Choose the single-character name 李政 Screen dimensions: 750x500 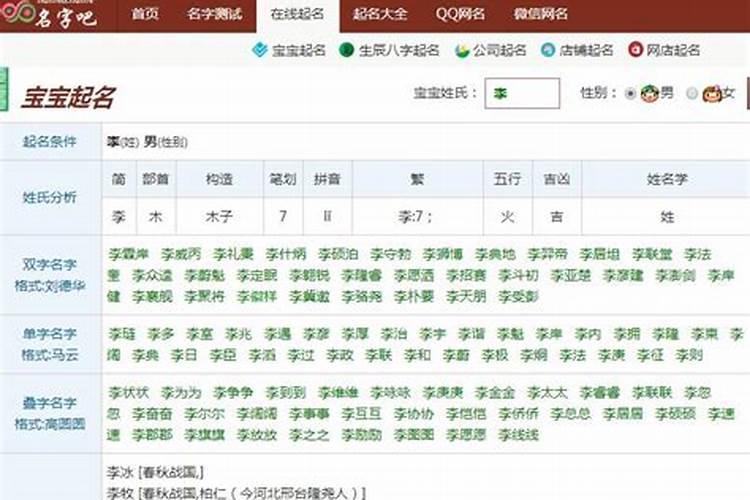coord(340,355)
